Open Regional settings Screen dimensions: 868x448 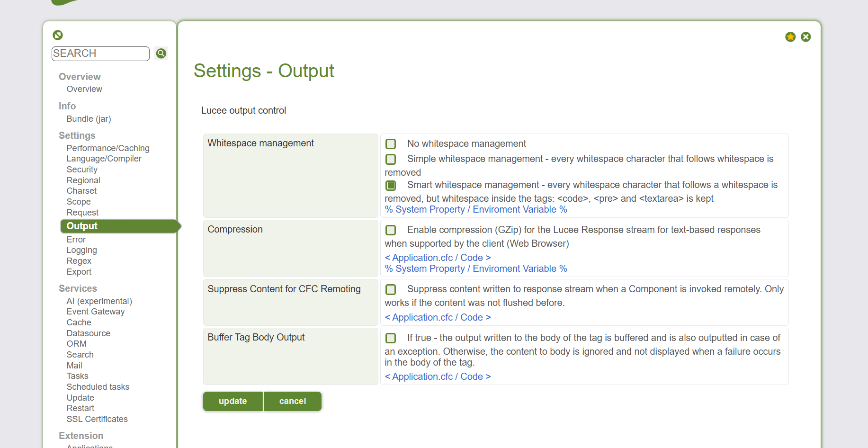[x=83, y=180]
